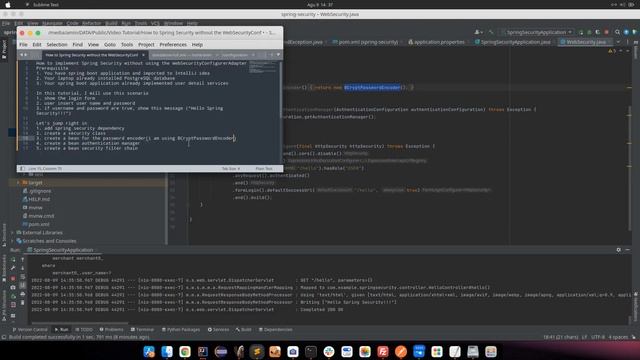Click the warning indicator in the editor corner

612,51
